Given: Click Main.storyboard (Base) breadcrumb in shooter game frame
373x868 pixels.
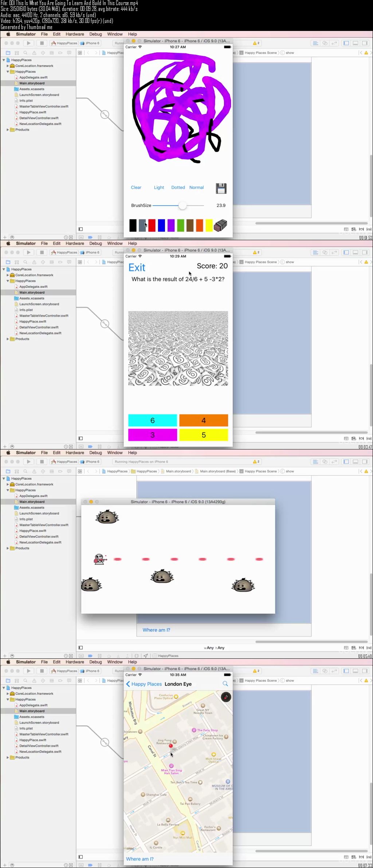Looking at the screenshot, I should click(x=218, y=471).
